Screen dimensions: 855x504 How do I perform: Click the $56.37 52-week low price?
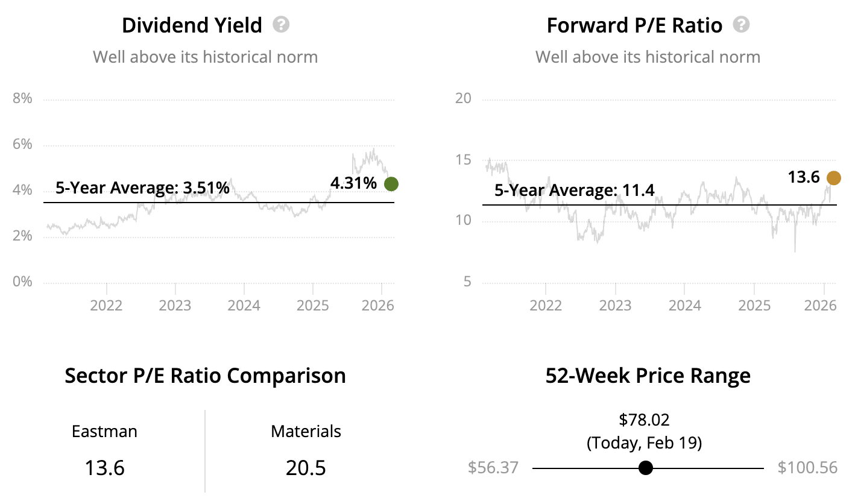(493, 468)
